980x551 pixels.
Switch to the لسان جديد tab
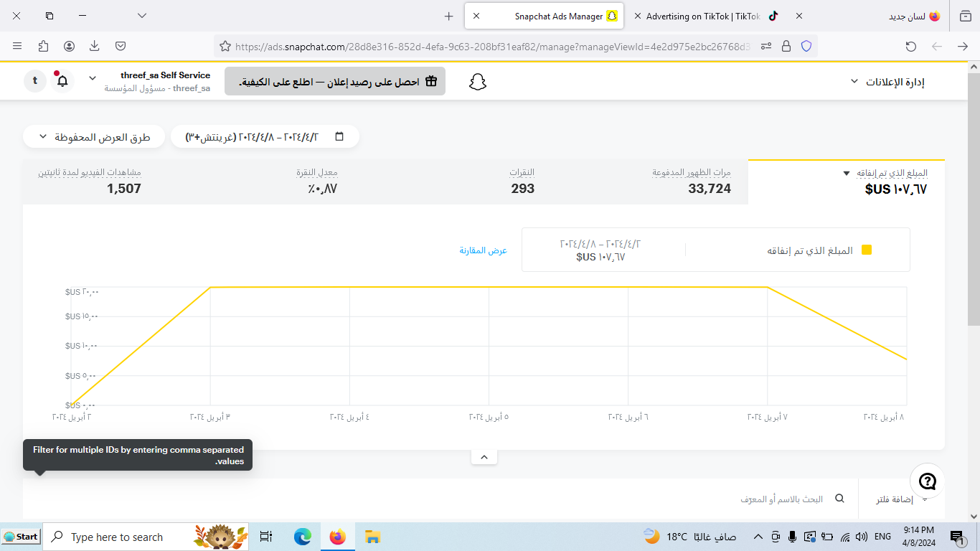pyautogui.click(x=914, y=16)
